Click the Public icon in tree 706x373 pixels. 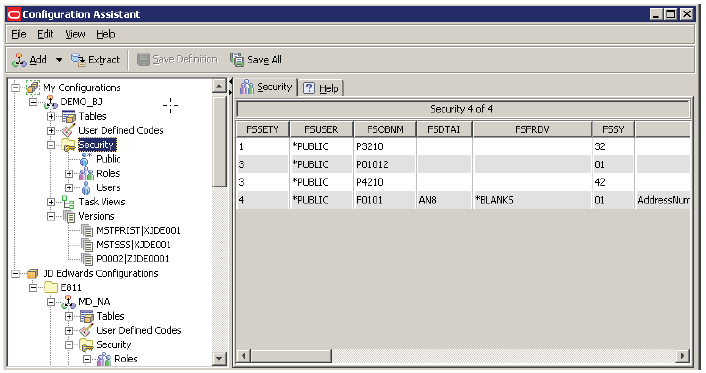(85, 159)
